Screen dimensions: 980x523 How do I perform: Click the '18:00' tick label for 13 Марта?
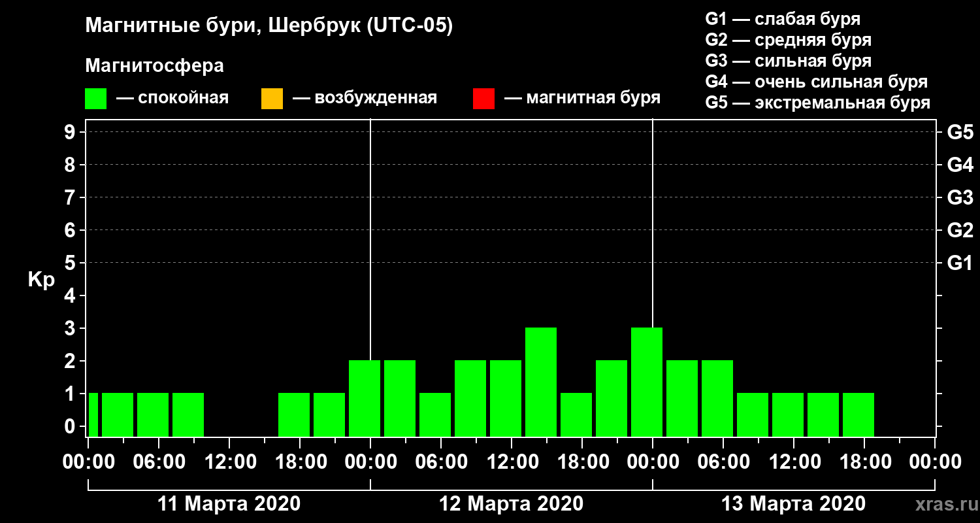click(864, 462)
